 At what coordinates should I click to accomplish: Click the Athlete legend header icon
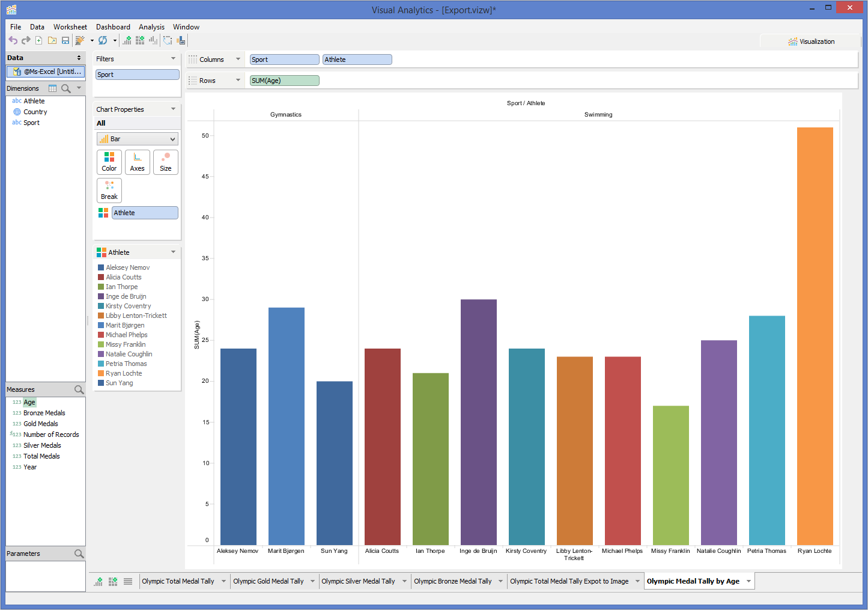(x=102, y=252)
